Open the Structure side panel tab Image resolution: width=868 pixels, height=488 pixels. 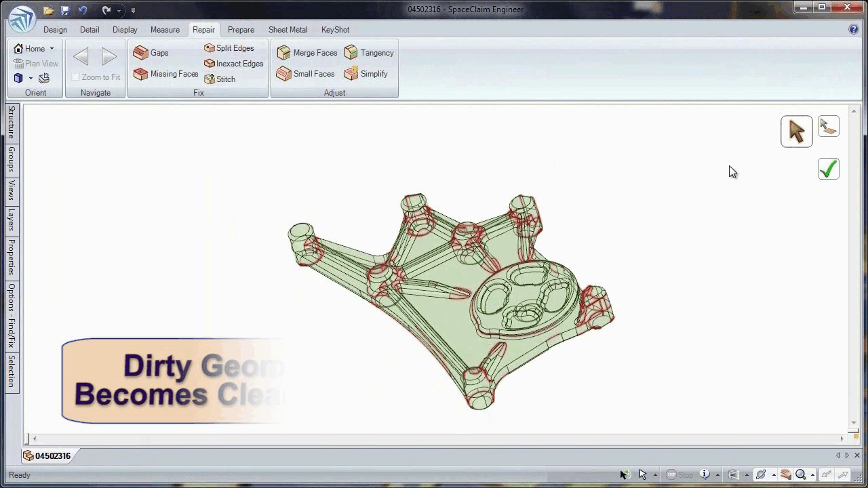tap(12, 123)
